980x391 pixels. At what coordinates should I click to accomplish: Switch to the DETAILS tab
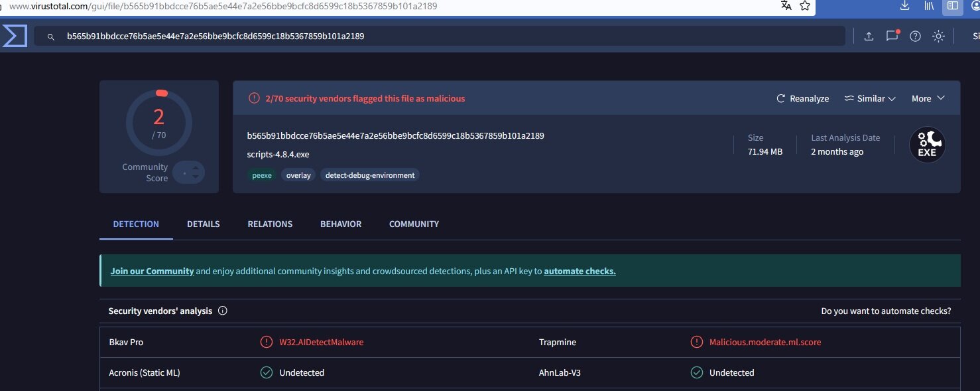203,224
